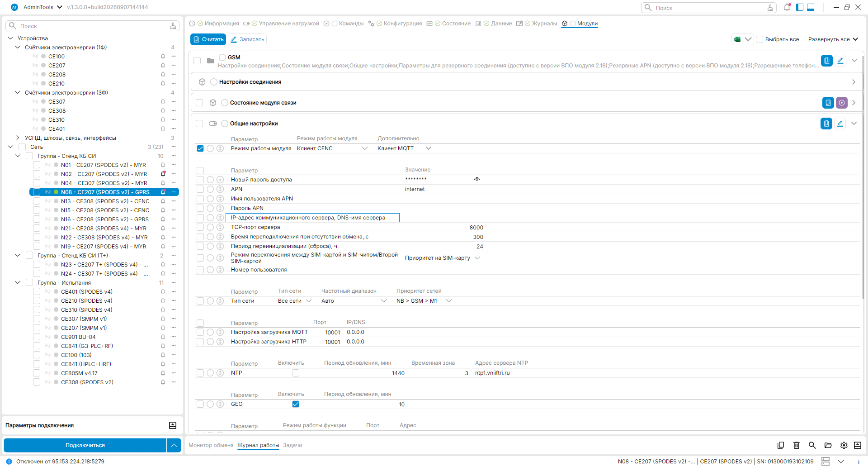Open Клиент CENC mode dropdown
This screenshot has height=467, width=868.
coord(332,148)
